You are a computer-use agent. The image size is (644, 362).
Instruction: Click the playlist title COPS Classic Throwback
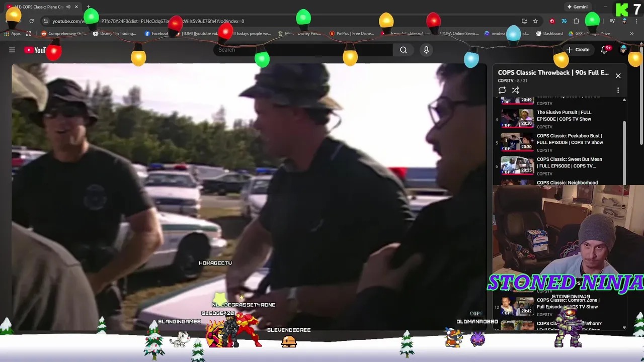553,72
